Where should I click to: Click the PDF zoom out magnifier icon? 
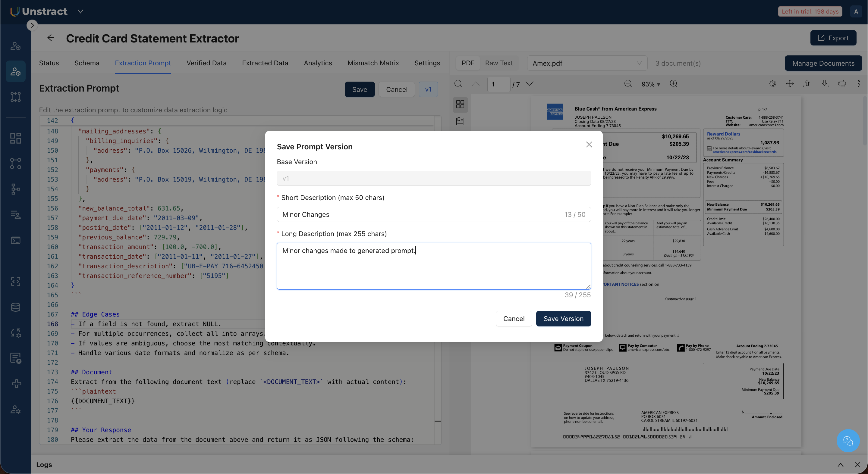(628, 84)
